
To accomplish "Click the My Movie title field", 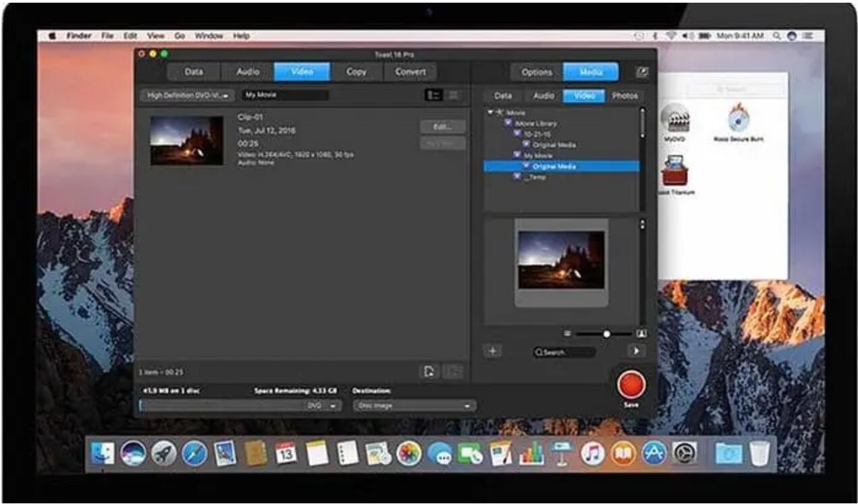I will 286,95.
